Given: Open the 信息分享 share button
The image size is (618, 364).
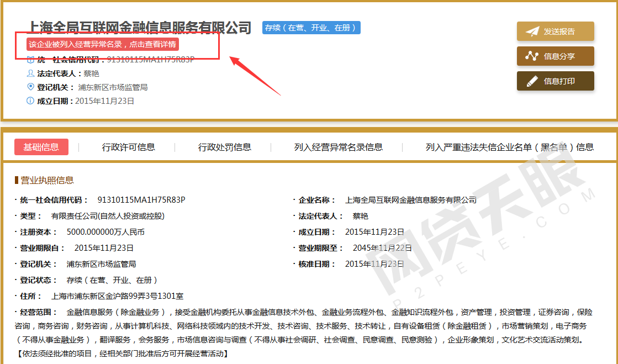Looking at the screenshot, I should (x=556, y=56).
